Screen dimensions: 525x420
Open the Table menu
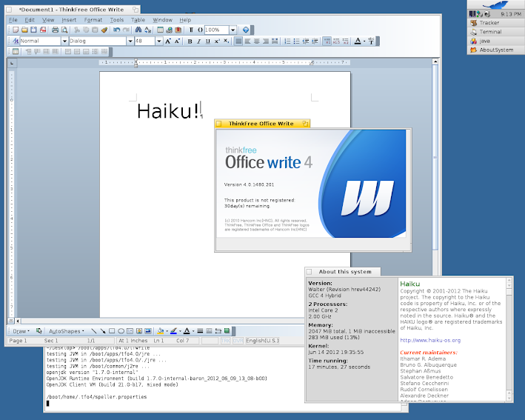[x=138, y=20]
